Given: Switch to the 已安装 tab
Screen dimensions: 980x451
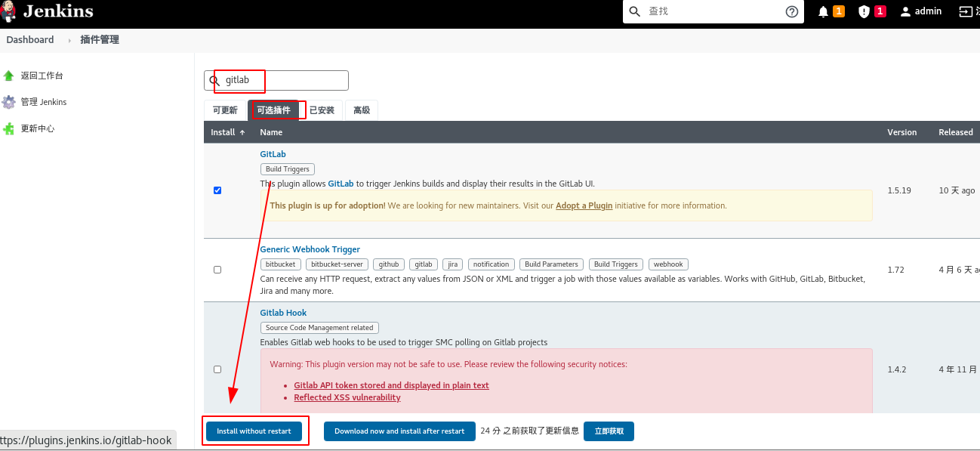Looking at the screenshot, I should tap(322, 110).
